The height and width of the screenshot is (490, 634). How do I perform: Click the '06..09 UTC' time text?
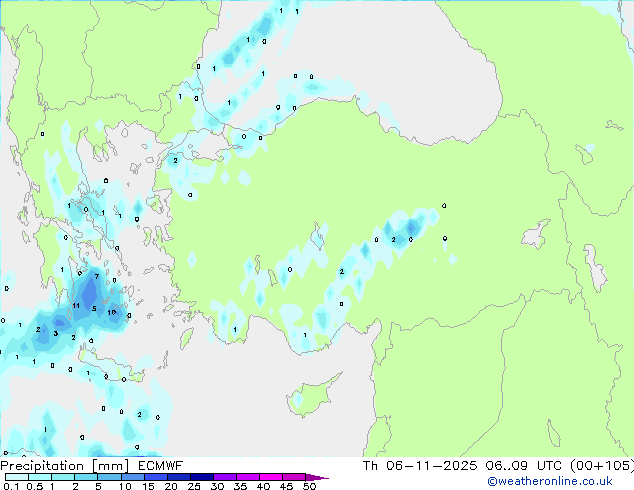point(523,466)
